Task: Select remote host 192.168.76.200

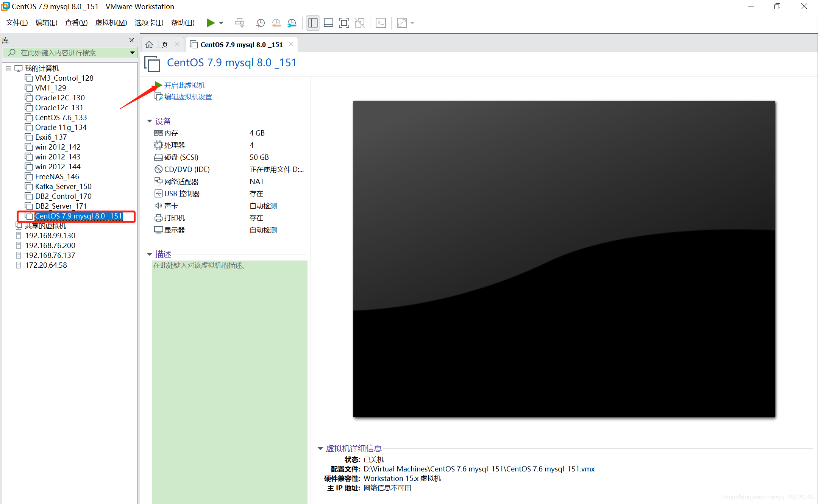Action: click(x=50, y=245)
